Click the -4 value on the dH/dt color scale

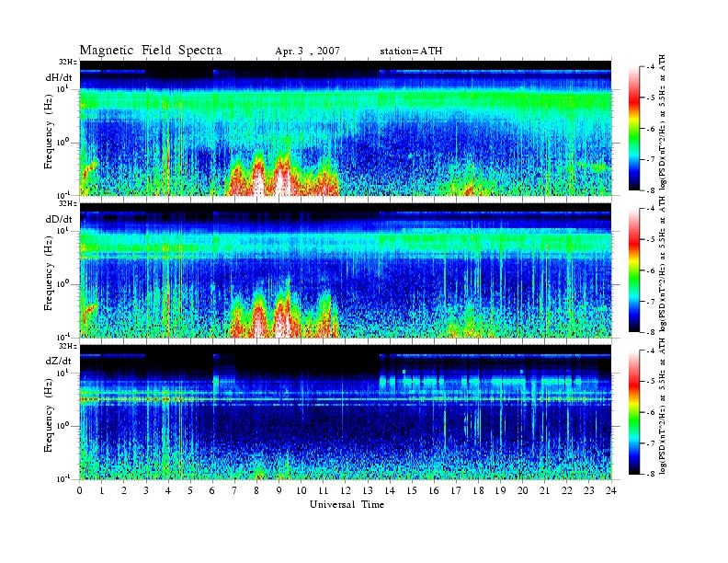[651, 67]
